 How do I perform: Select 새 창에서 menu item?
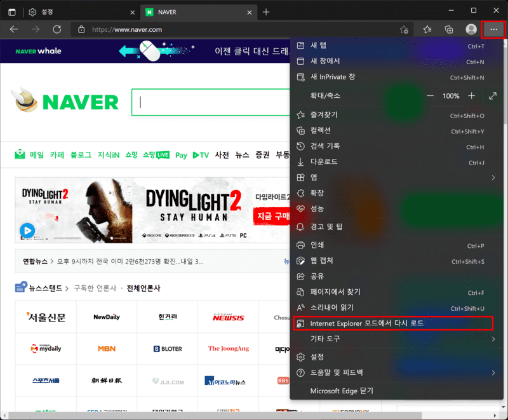[x=396, y=61]
